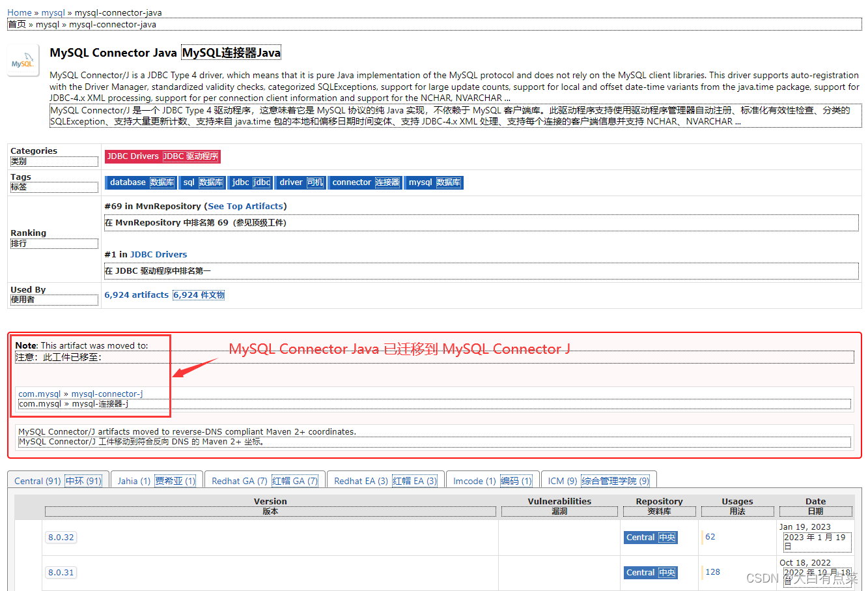
Task: Open the mysql-connector-j artifact link
Action: tap(107, 394)
